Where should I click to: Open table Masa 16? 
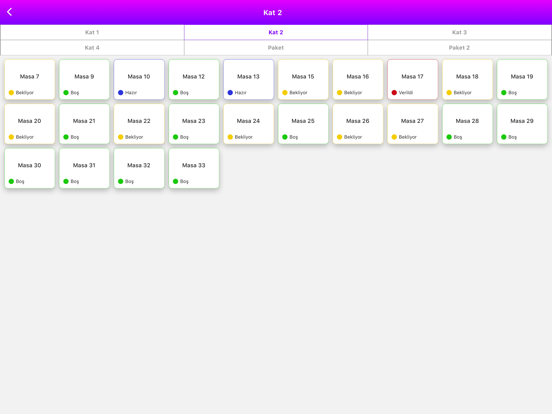pyautogui.click(x=358, y=80)
